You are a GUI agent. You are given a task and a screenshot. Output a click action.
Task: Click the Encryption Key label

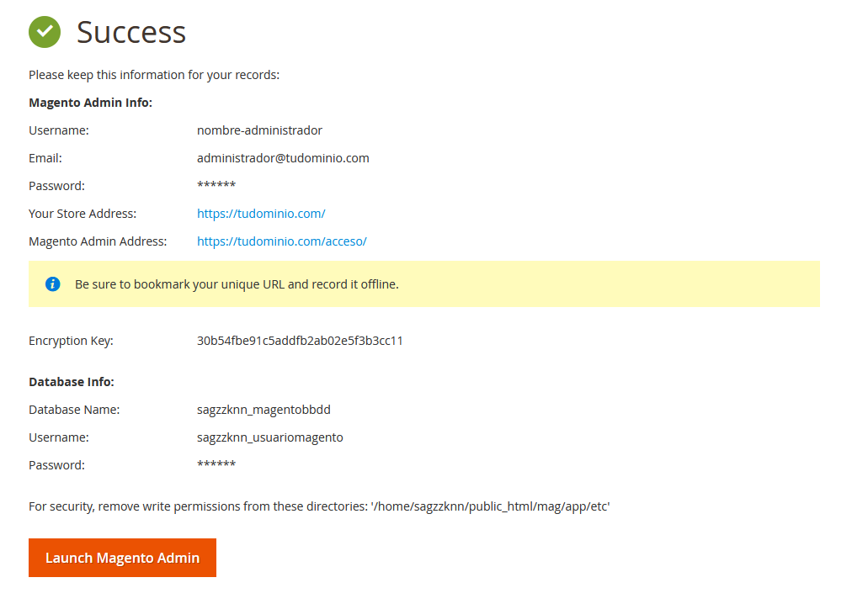(71, 341)
